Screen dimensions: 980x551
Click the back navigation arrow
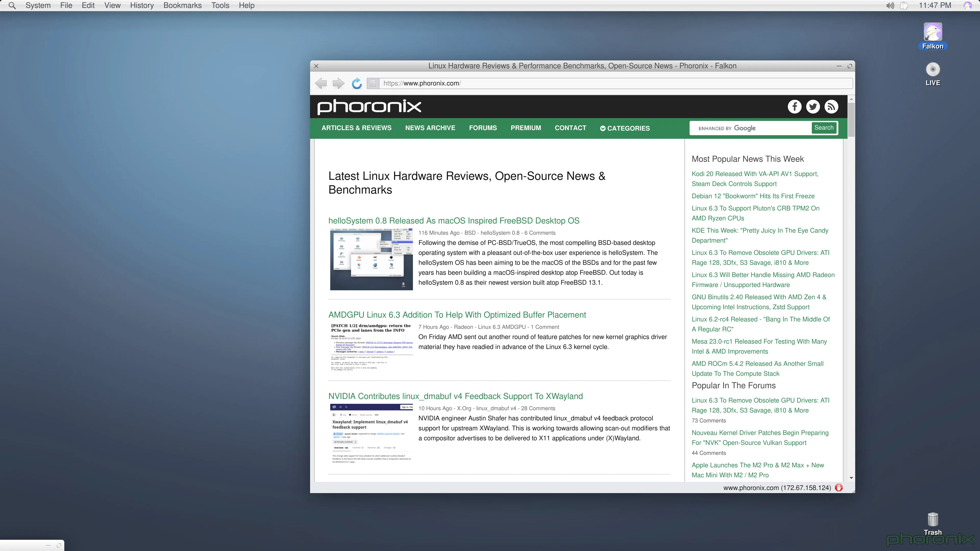tap(321, 83)
